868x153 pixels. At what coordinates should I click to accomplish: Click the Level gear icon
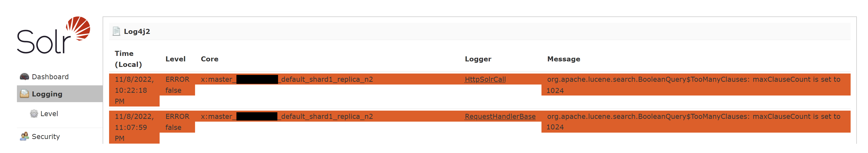[x=34, y=114]
